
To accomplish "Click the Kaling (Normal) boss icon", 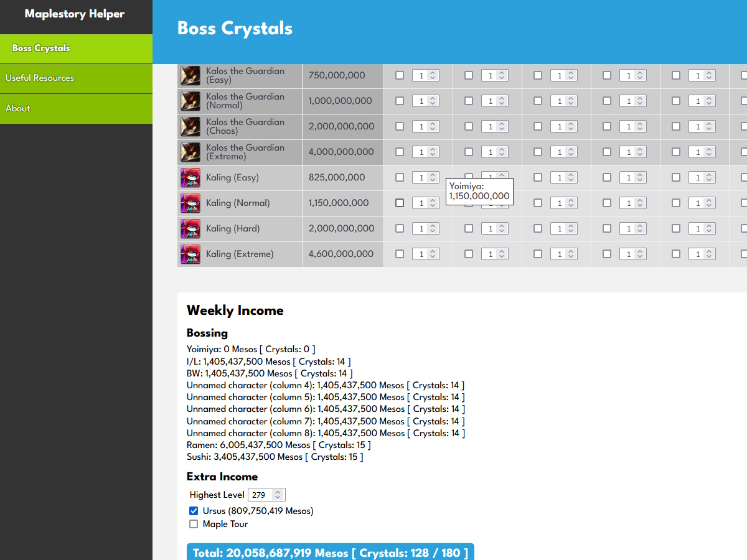I will 190,203.
